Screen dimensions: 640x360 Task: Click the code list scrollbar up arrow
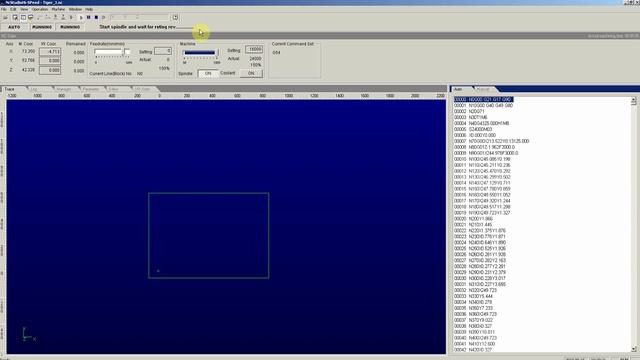[633, 100]
